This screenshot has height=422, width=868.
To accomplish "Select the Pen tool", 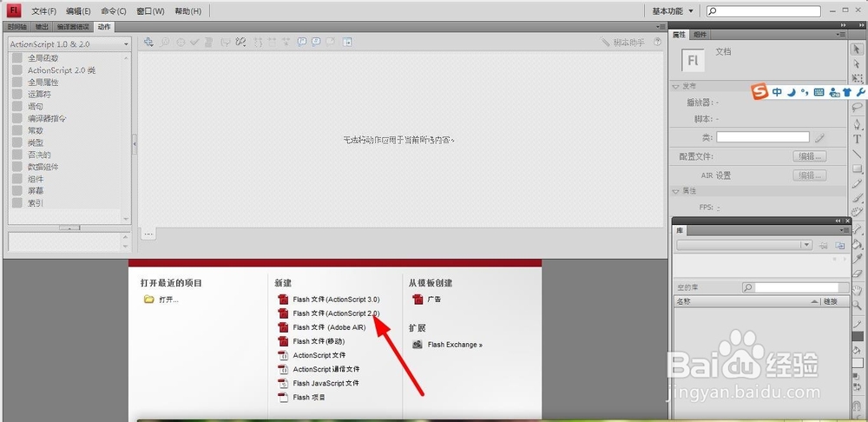I will tap(857, 124).
